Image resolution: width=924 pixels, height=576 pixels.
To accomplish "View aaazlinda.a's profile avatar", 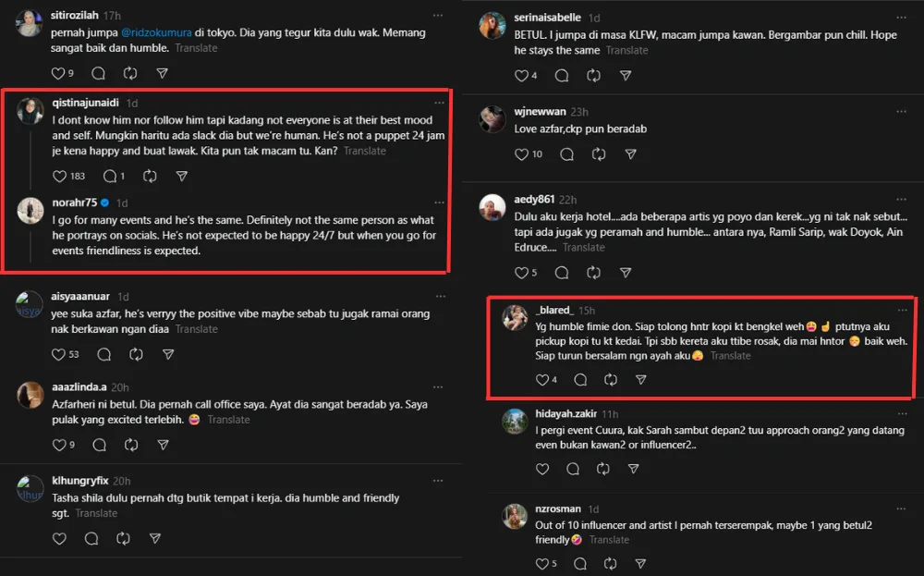I will pos(30,396).
